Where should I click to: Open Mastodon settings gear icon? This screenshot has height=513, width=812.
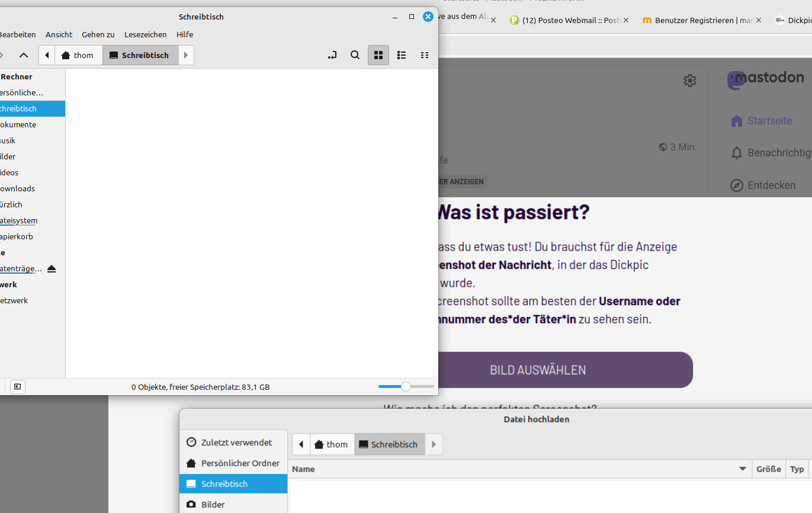pyautogui.click(x=690, y=81)
